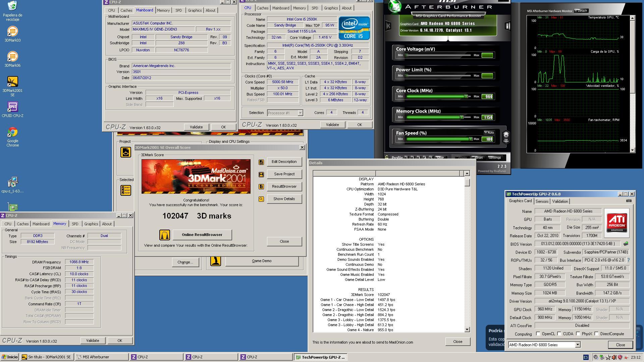Click the Bus Interface question mark icon
The width and height of the screenshot is (644, 362).
[628, 260]
